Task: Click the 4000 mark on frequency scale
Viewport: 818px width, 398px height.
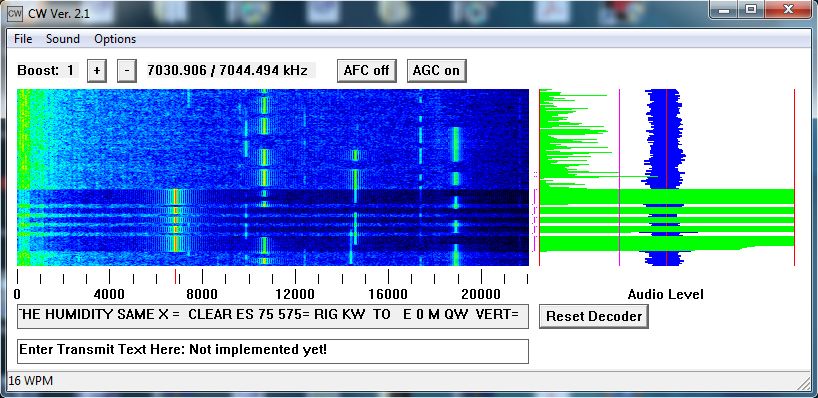Action: click(110, 295)
